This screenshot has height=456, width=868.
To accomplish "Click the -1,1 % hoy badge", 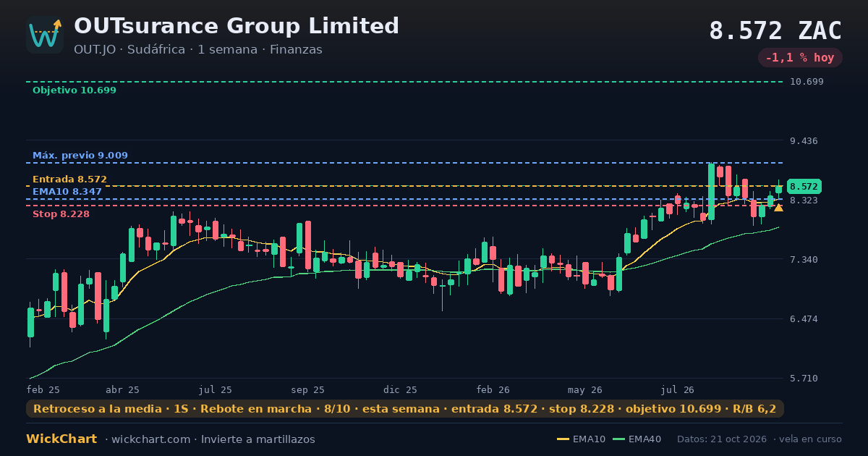I will 800,58.
